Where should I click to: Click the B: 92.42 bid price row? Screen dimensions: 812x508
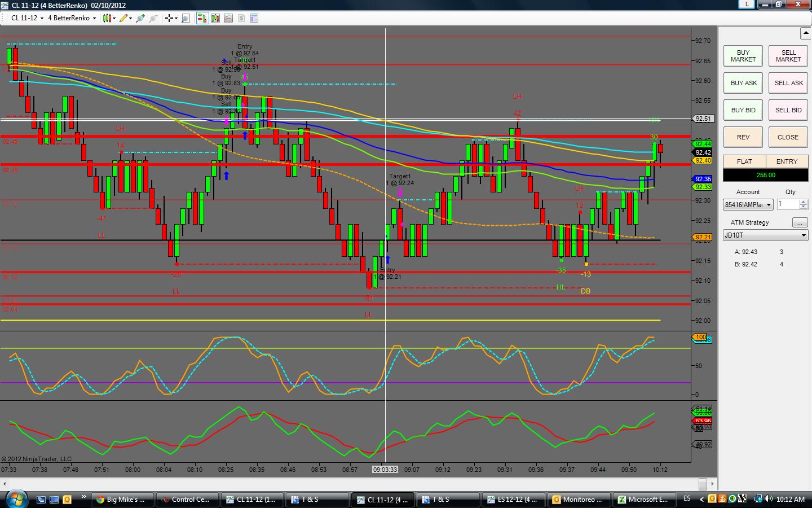[760, 264]
